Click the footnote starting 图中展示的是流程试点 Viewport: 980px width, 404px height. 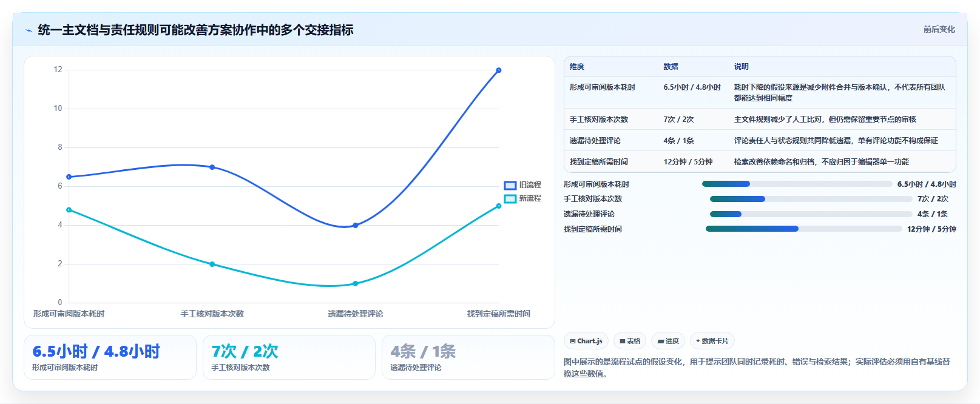[757, 368]
